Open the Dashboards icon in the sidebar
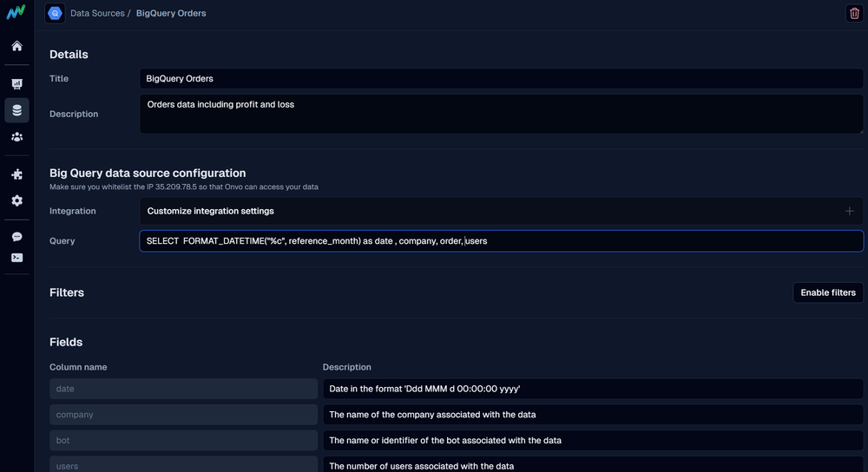 point(16,84)
